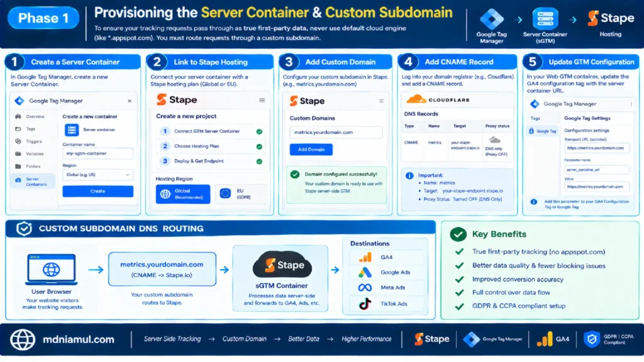Click the green Domain configured successfully check icon
Image resolution: width=644 pixels, height=362 pixels.
295,175
